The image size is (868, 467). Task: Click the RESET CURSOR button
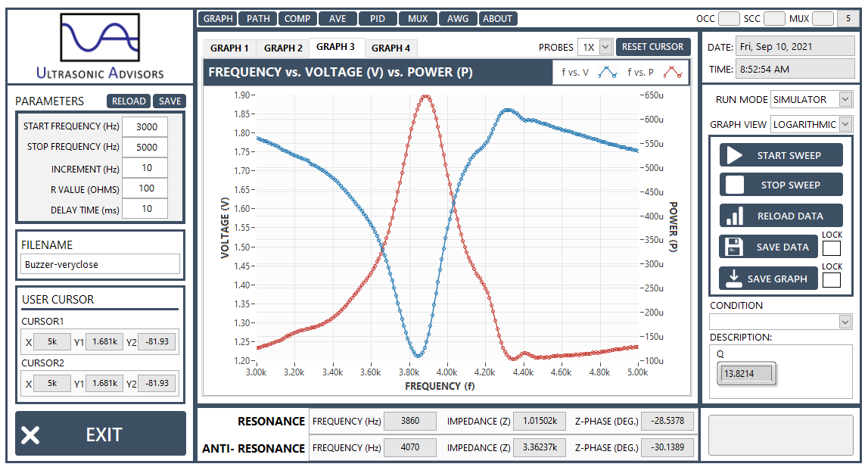[x=652, y=46]
